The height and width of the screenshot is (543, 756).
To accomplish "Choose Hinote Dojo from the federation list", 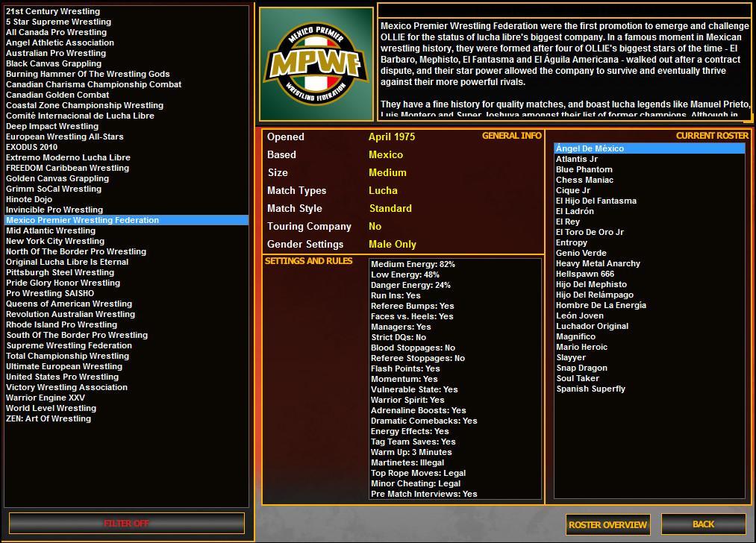I will 28,199.
